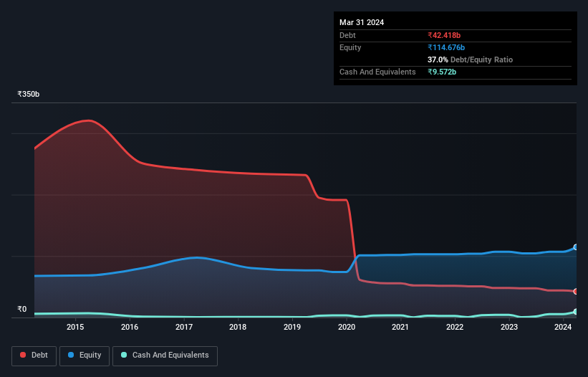Screen dimensions: 588x377
Task: Click the 2021 x-axis label
Action: pos(400,327)
